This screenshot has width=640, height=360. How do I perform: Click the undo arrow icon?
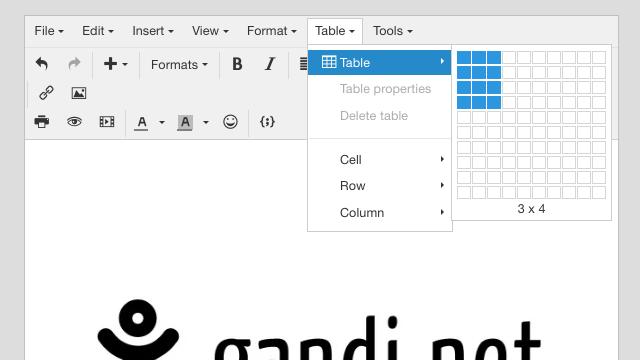(x=42, y=64)
